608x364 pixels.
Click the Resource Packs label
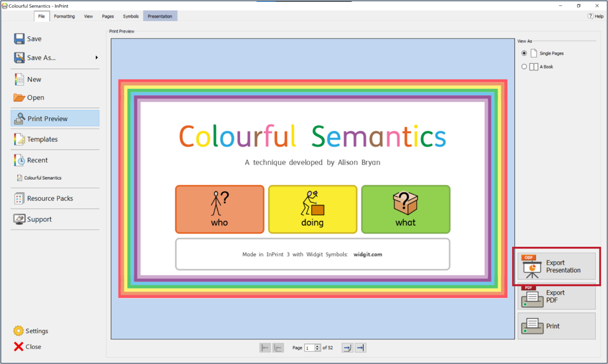50,198
